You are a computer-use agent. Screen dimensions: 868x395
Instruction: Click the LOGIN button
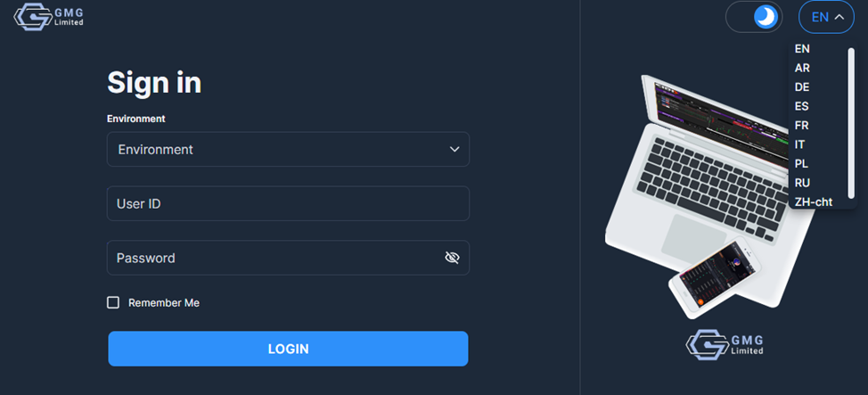(288, 349)
